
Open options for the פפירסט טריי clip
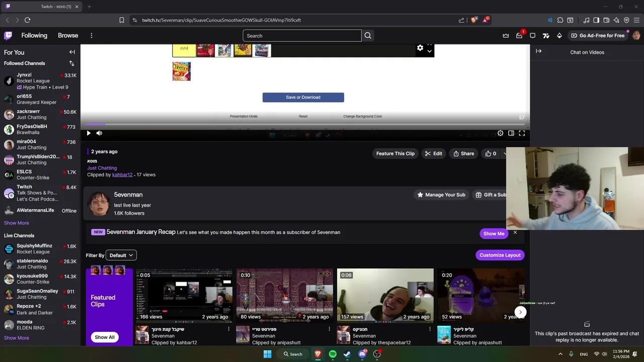pos(329,329)
